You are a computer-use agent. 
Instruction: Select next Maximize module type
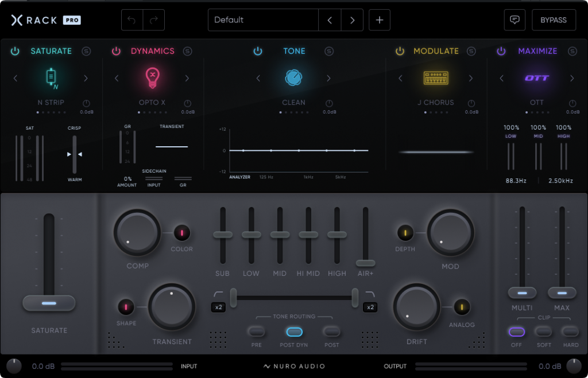click(x=572, y=78)
